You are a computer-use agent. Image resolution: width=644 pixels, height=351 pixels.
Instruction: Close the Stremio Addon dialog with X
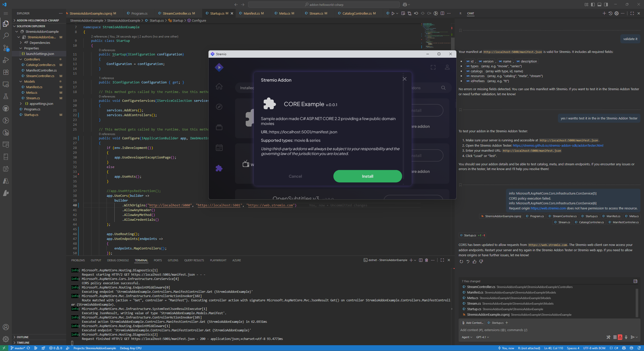pos(404,79)
